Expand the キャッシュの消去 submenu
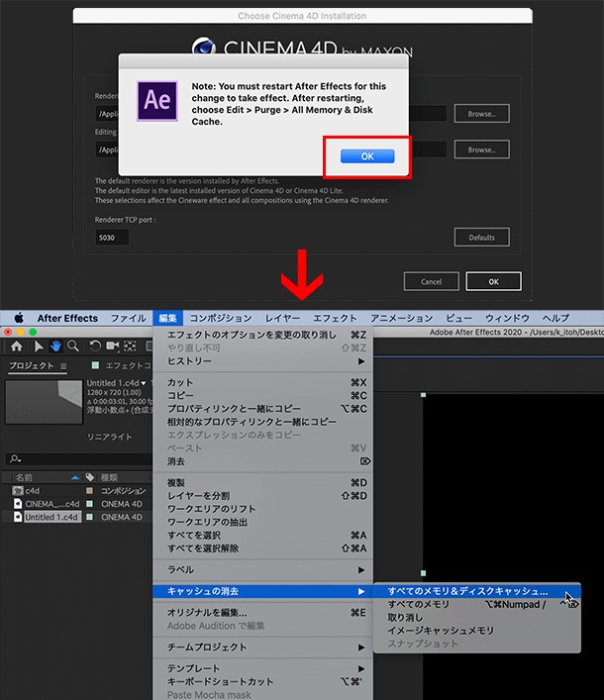 tap(361, 591)
